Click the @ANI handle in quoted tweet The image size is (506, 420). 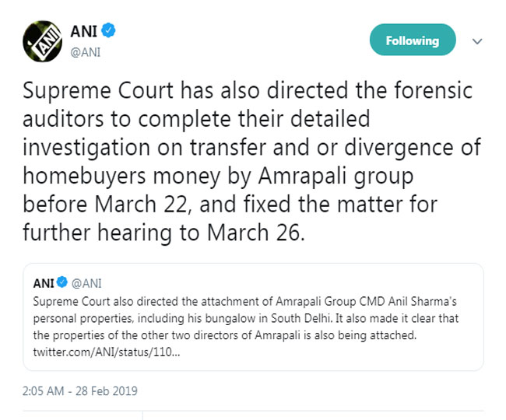tap(88, 283)
